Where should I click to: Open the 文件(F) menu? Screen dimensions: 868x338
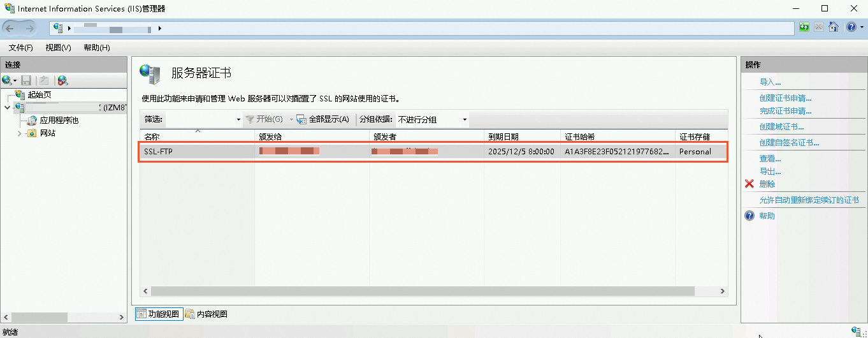[20, 48]
